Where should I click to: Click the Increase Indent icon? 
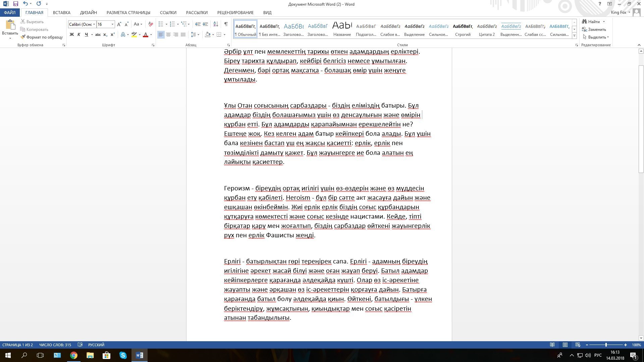point(205,24)
